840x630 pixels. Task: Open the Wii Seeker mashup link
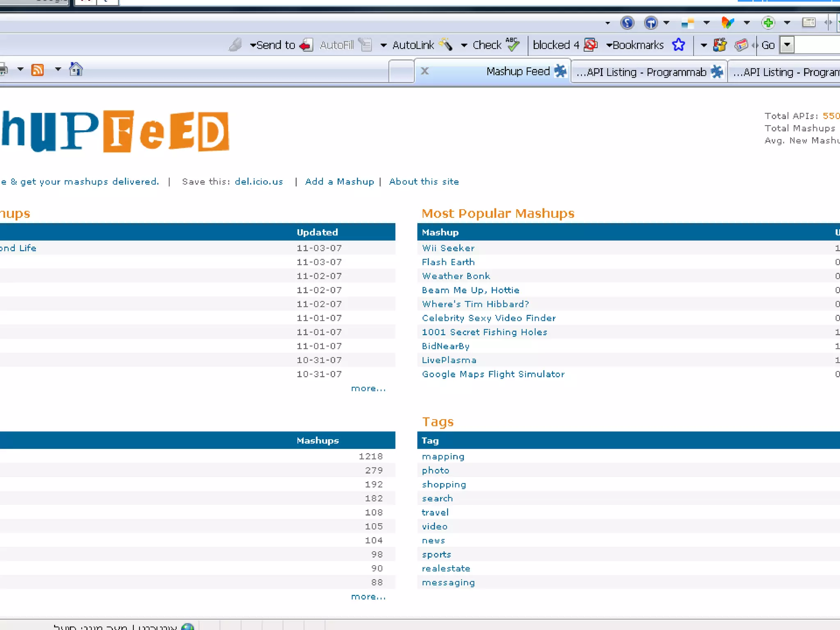tap(448, 248)
